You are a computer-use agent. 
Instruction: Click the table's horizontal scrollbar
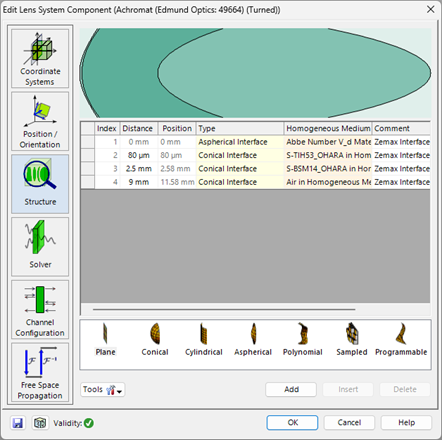click(x=224, y=309)
